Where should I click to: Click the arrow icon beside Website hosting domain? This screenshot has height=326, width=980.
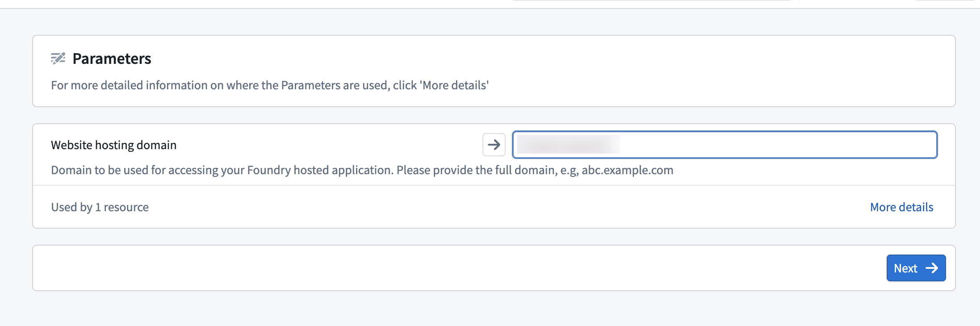[x=494, y=145]
